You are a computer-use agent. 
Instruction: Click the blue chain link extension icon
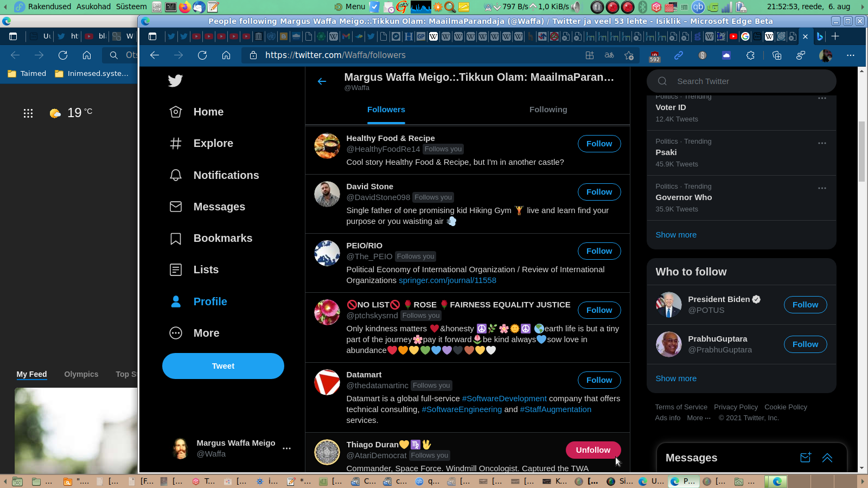(678, 55)
